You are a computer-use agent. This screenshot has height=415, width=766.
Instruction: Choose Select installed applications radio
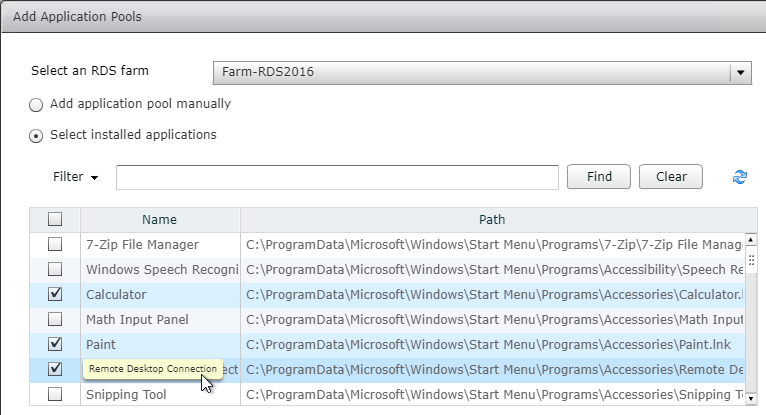36,136
